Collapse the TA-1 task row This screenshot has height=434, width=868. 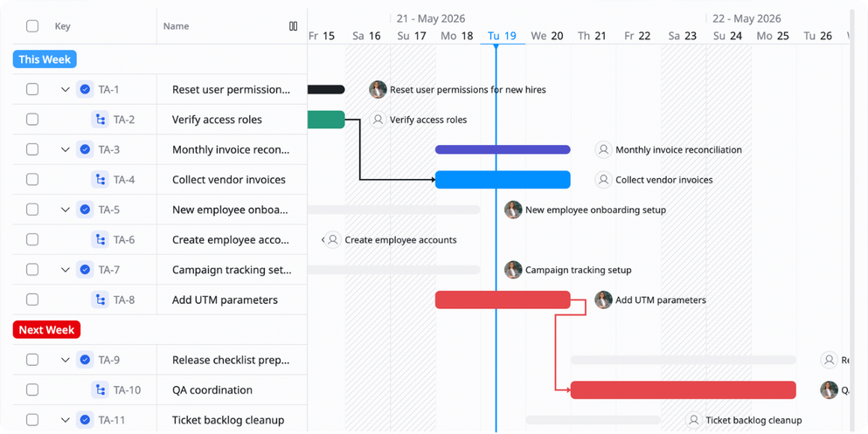pyautogui.click(x=66, y=90)
